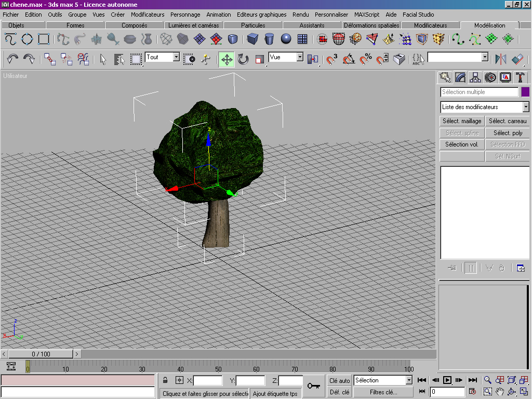
Task: Select the Rectangle spline tool icon
Action: click(x=44, y=38)
